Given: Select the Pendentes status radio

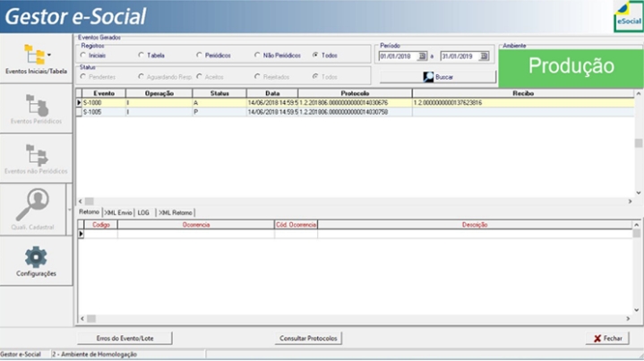Looking at the screenshot, I should 83,76.
